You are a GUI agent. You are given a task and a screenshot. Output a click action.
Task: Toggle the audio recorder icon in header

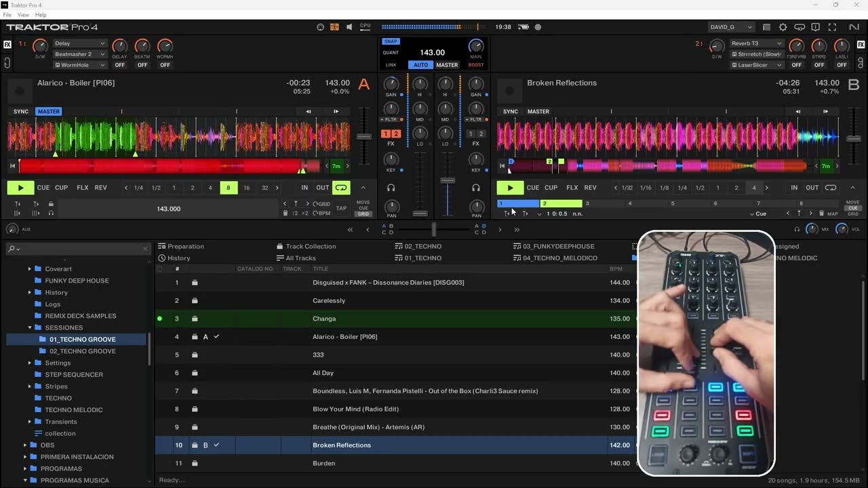pyautogui.click(x=538, y=27)
